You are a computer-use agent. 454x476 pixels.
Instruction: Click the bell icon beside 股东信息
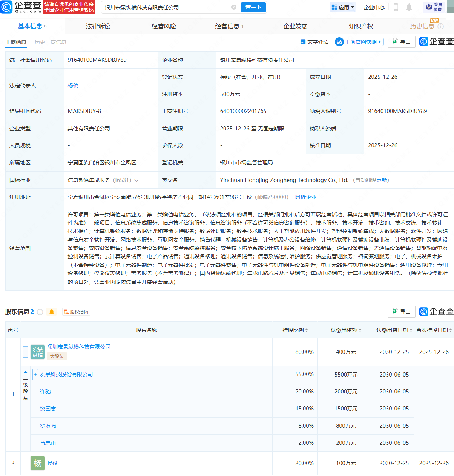coord(51,312)
